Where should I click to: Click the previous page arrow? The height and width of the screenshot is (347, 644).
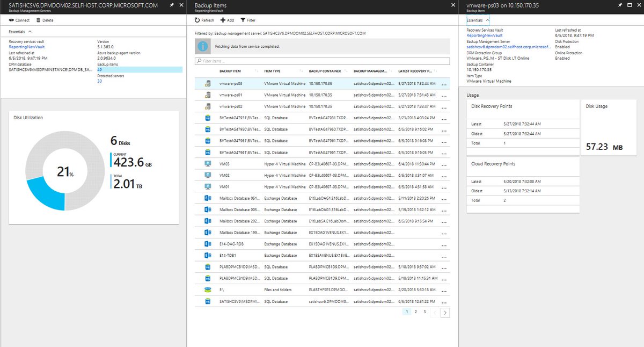[435, 312]
